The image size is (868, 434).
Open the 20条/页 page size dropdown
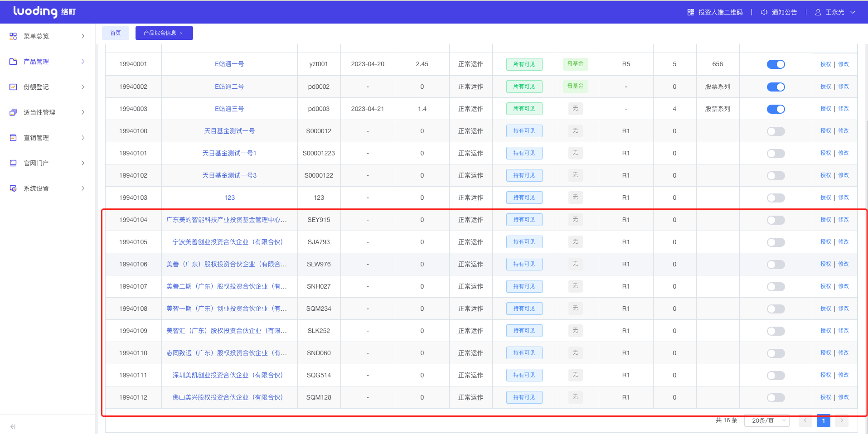coord(767,420)
